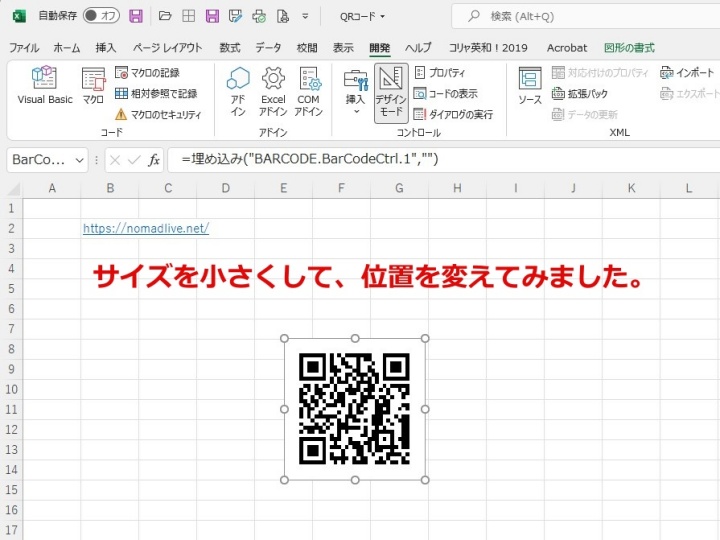Screen dimensions: 720x540
Task: Select row 1 header
Action: (11, 208)
